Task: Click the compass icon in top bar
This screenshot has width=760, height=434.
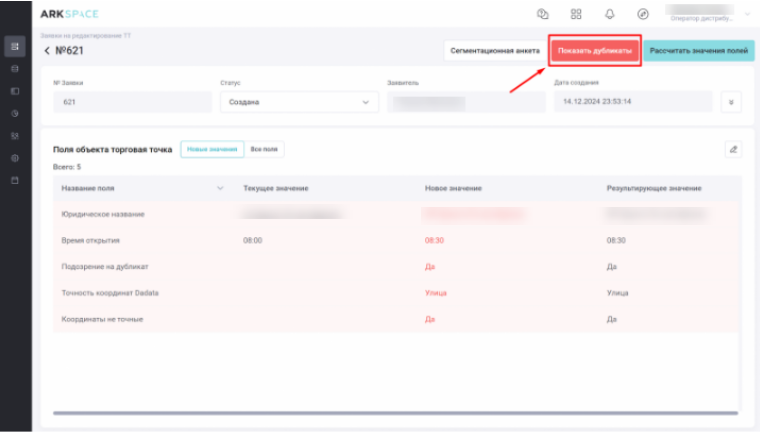Action: 643,14
